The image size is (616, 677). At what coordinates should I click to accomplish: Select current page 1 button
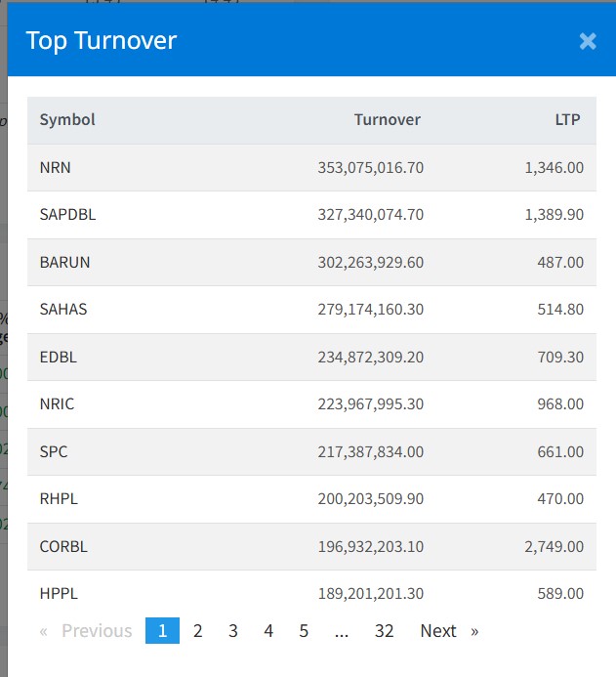[162, 631]
